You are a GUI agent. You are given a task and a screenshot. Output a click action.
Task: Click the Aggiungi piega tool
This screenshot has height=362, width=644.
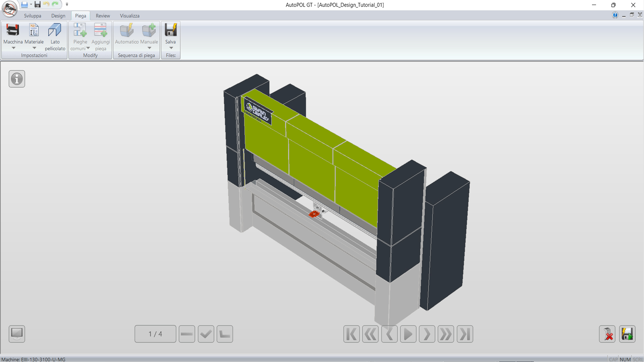pyautogui.click(x=101, y=37)
